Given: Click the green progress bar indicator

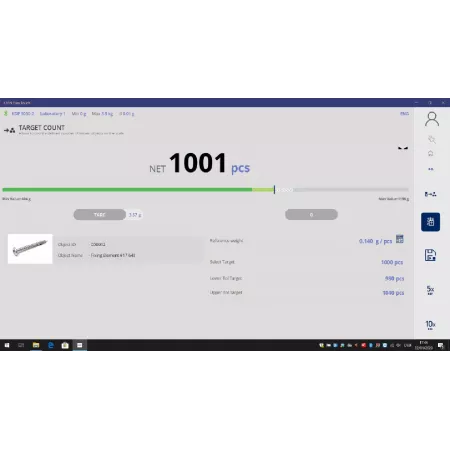Looking at the screenshot, I should [138, 190].
